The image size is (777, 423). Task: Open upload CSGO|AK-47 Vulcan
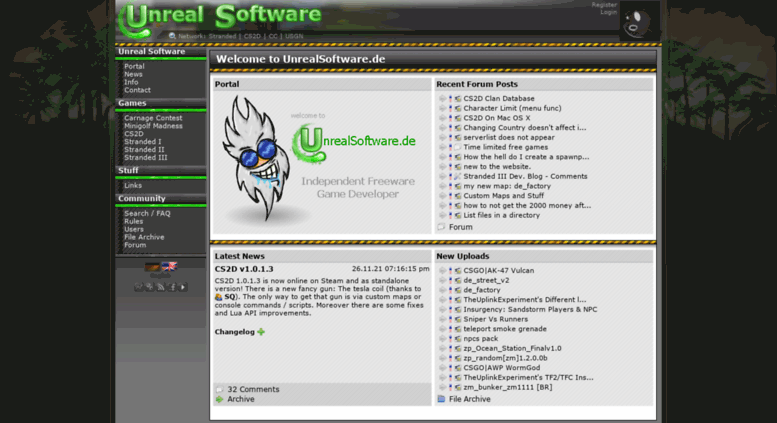pos(499,270)
